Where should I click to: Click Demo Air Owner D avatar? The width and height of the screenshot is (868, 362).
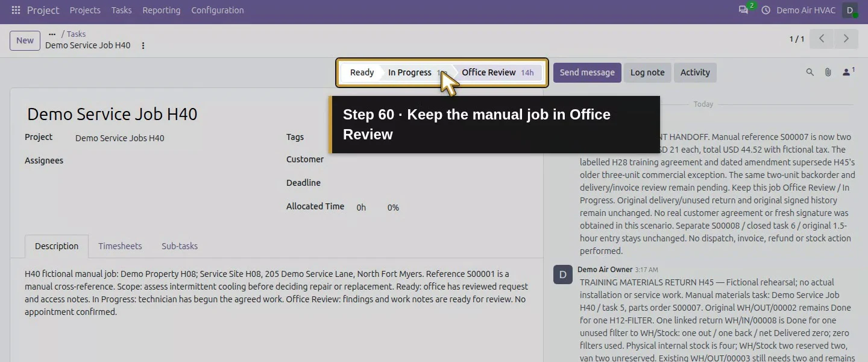pos(563,275)
